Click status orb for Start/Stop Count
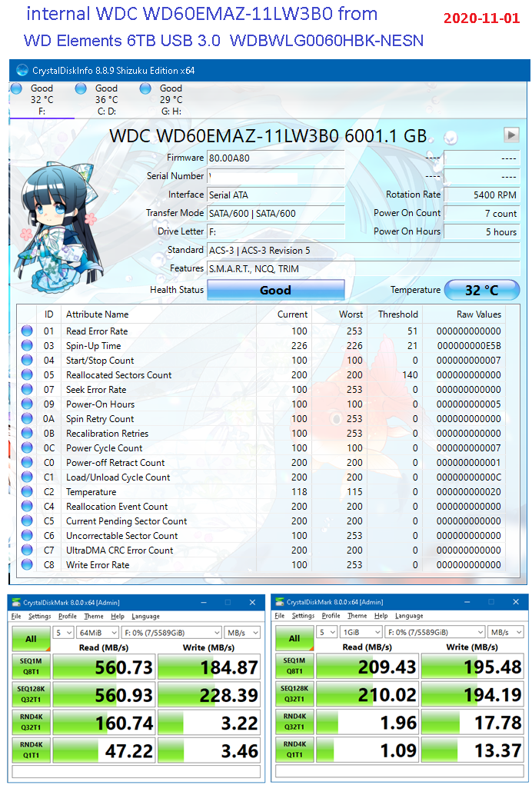 tap(27, 360)
